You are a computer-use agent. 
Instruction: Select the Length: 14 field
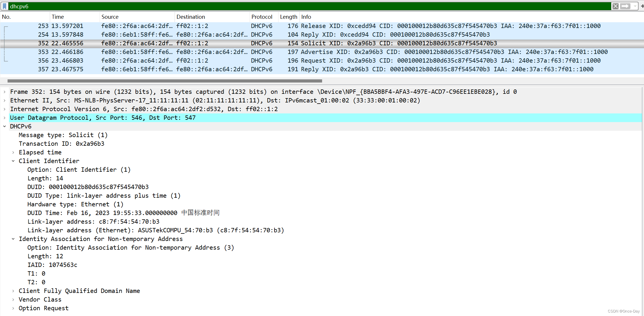click(45, 178)
